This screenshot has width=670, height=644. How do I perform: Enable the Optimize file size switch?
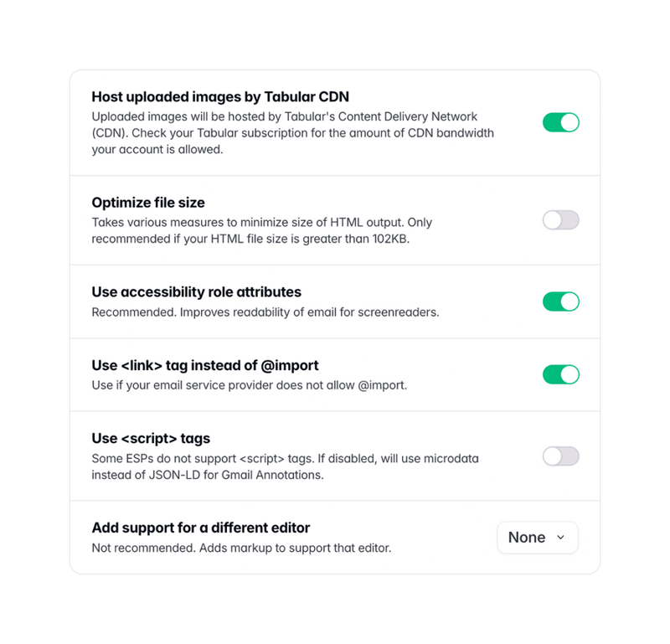click(560, 220)
